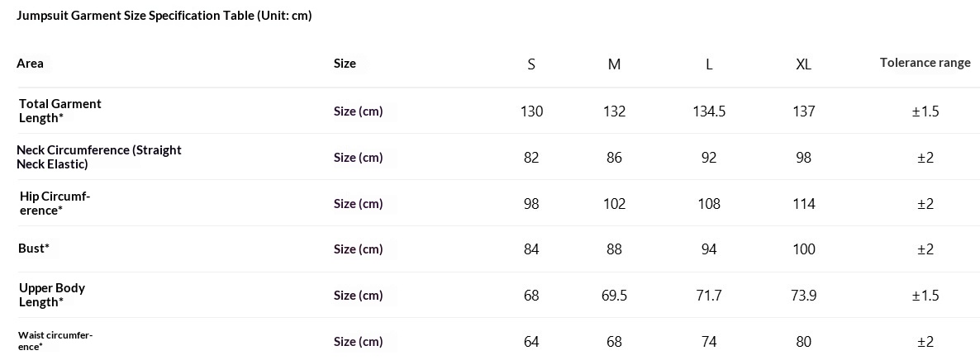Click the 'Neck Circumference (Straight Neck Elastic)' label
This screenshot has height=360, width=980.
pyautogui.click(x=98, y=157)
